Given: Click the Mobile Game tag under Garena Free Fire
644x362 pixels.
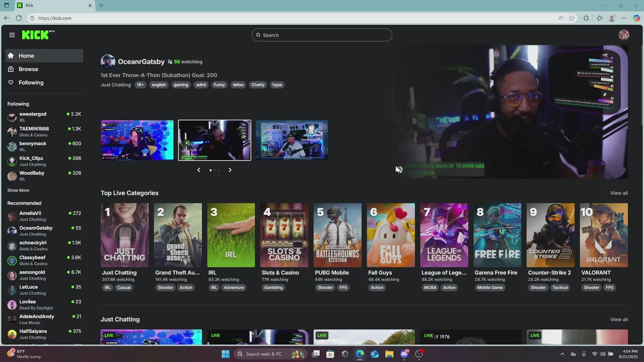Looking at the screenshot, I should click(490, 288).
